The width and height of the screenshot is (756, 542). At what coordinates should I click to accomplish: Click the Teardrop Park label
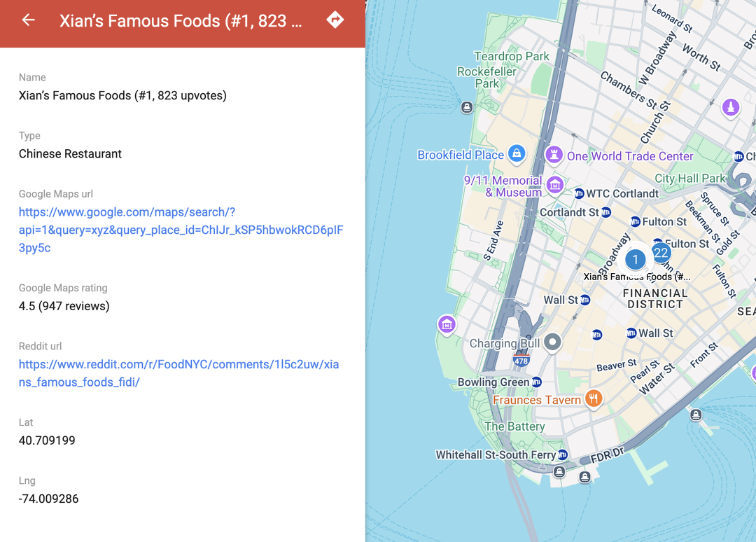click(x=512, y=57)
